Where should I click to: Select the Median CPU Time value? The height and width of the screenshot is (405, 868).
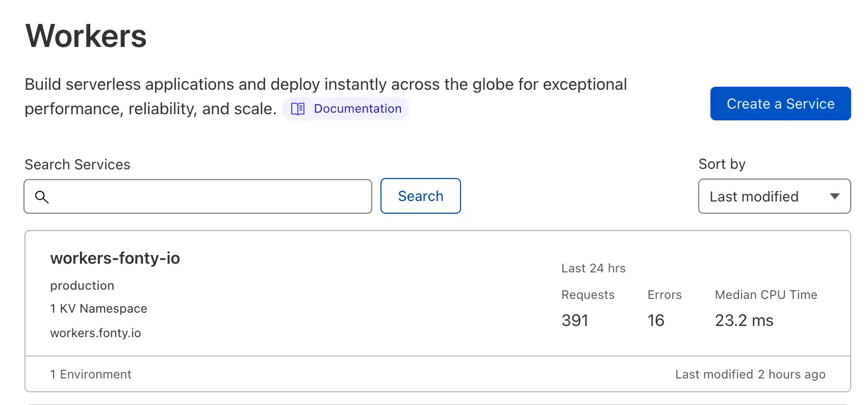click(744, 320)
